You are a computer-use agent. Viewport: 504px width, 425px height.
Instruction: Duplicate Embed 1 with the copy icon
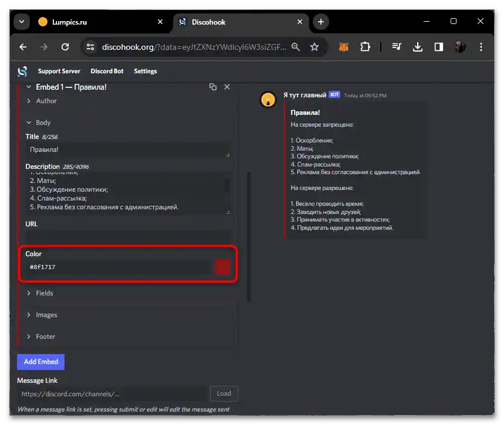(x=213, y=87)
